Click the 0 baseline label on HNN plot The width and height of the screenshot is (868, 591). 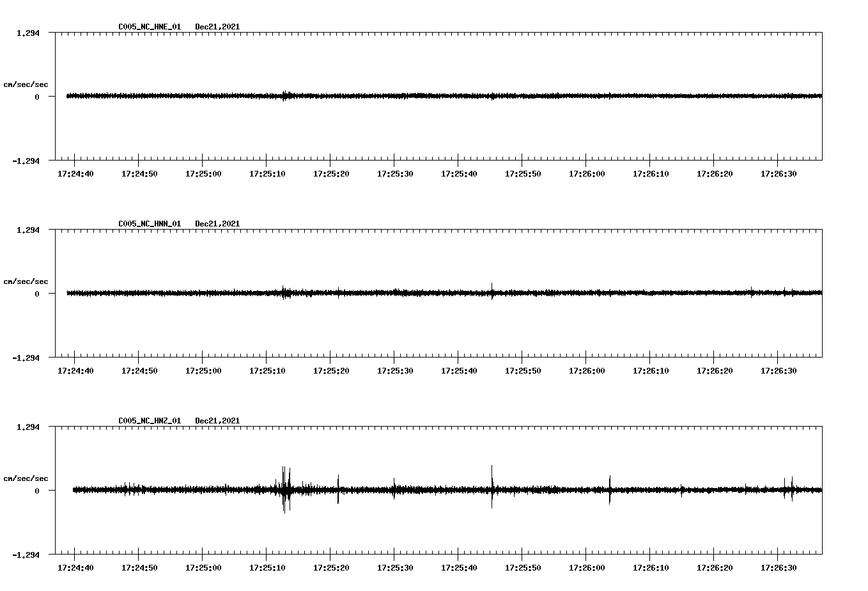click(x=37, y=294)
